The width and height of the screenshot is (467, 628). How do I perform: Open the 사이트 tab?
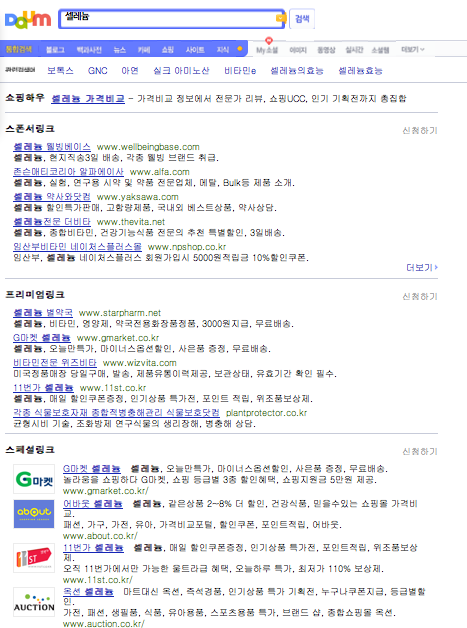click(195, 50)
